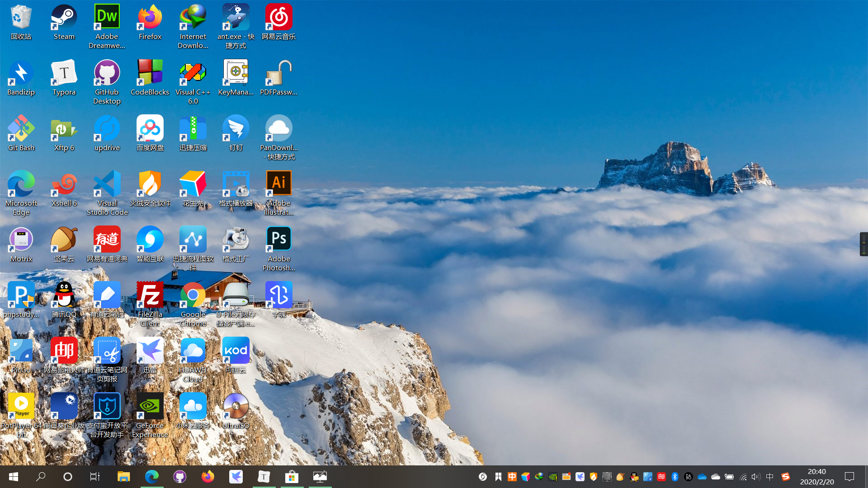Open the Action Center notifications button
868x488 pixels.
[x=849, y=477]
